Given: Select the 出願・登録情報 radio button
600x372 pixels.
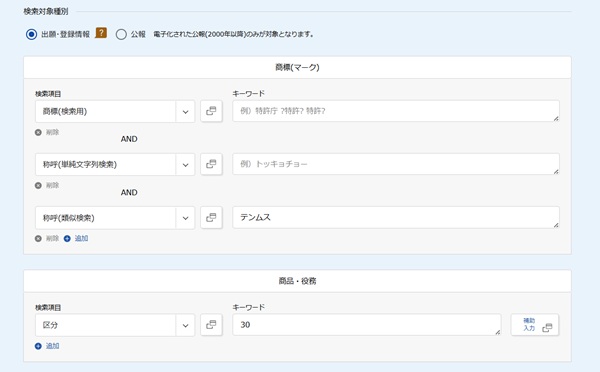Looking at the screenshot, I should click(x=31, y=34).
